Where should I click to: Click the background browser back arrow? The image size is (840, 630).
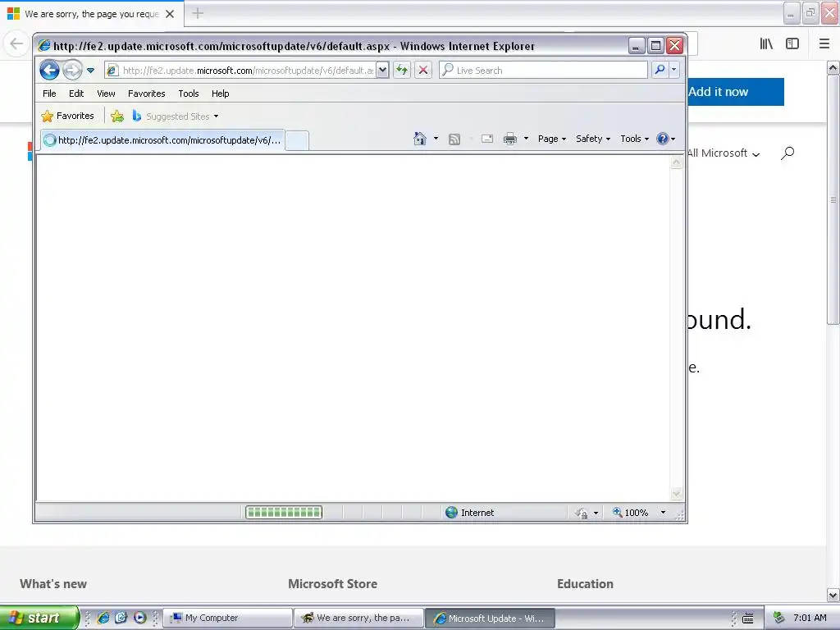point(16,43)
